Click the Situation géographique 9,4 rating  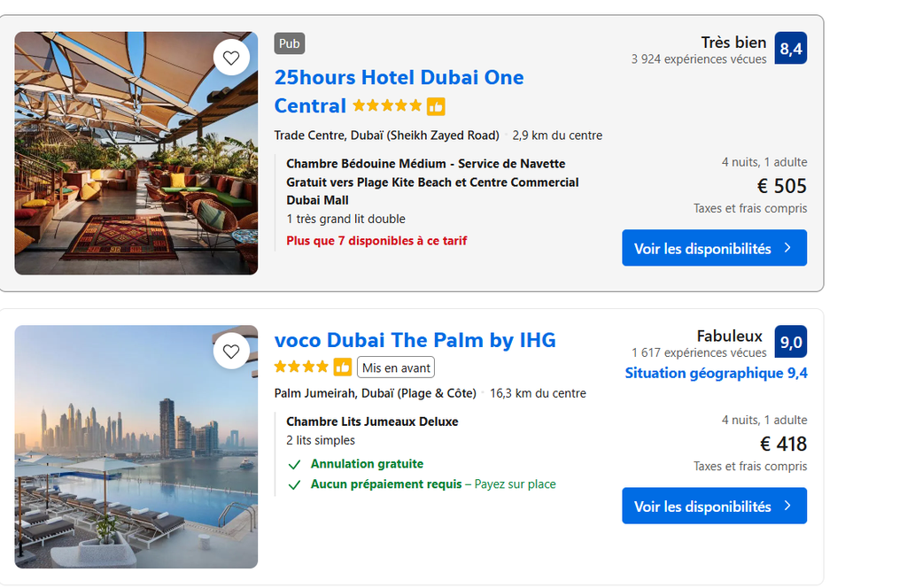tap(716, 374)
